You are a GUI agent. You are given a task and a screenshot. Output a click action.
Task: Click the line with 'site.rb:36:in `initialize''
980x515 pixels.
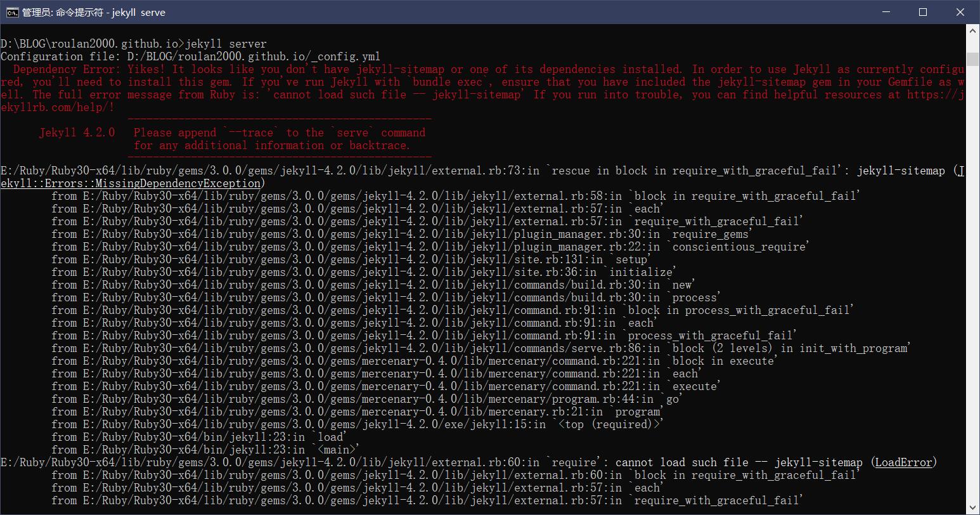coord(364,272)
